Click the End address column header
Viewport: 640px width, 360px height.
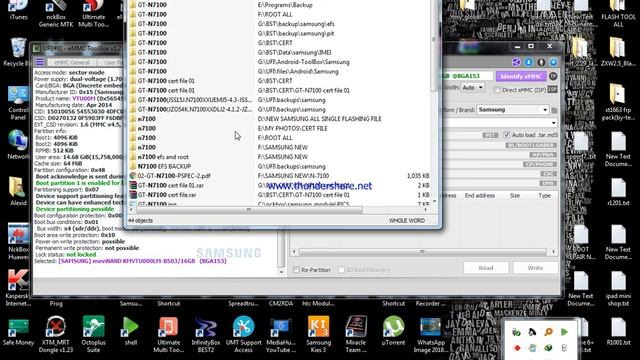click(x=480, y=196)
